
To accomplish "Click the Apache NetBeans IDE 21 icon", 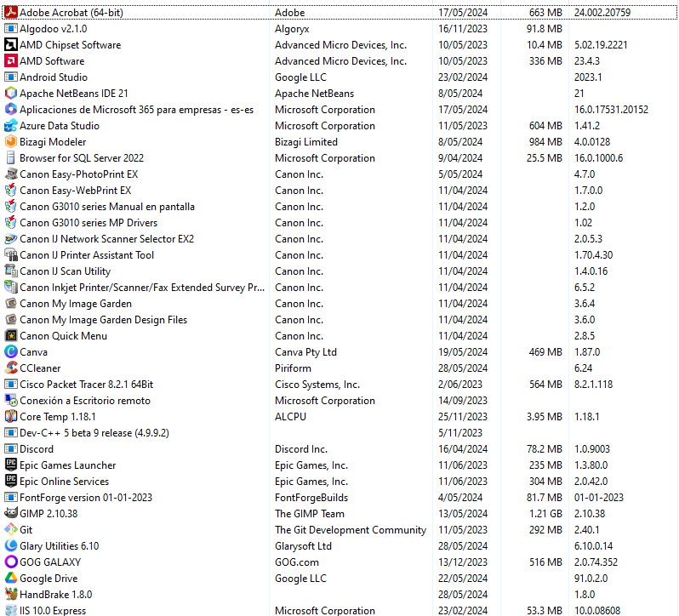I will (11, 93).
